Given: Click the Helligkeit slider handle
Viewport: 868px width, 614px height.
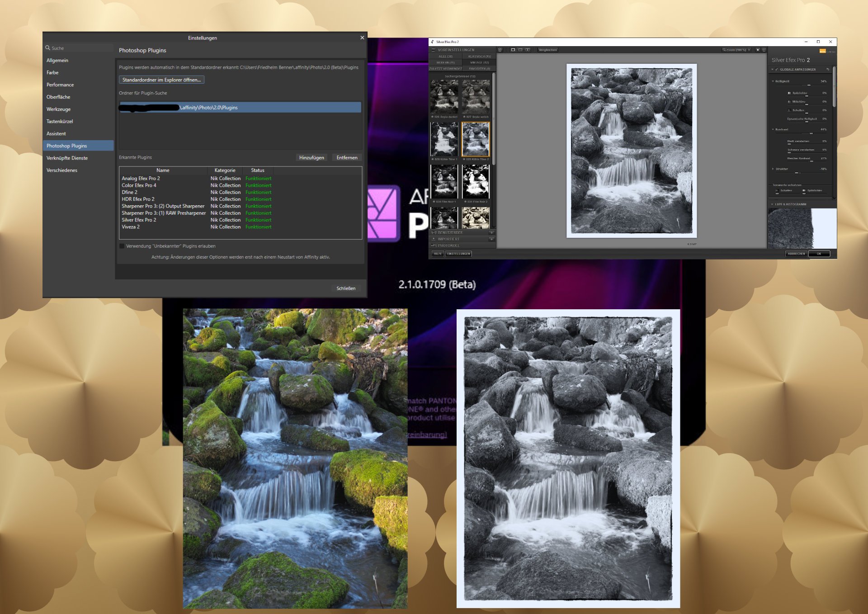Looking at the screenshot, I should coord(809,85).
